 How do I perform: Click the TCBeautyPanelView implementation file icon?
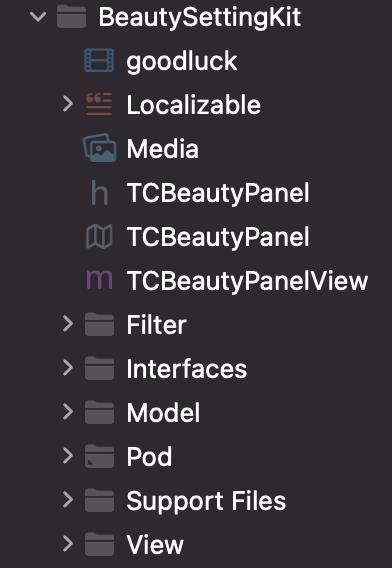pyautogui.click(x=99, y=280)
